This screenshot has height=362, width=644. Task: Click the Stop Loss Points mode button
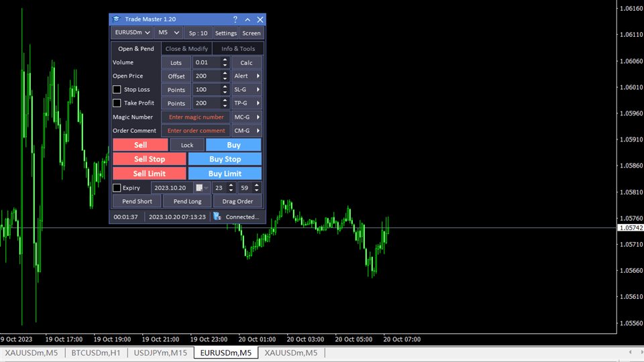176,89
